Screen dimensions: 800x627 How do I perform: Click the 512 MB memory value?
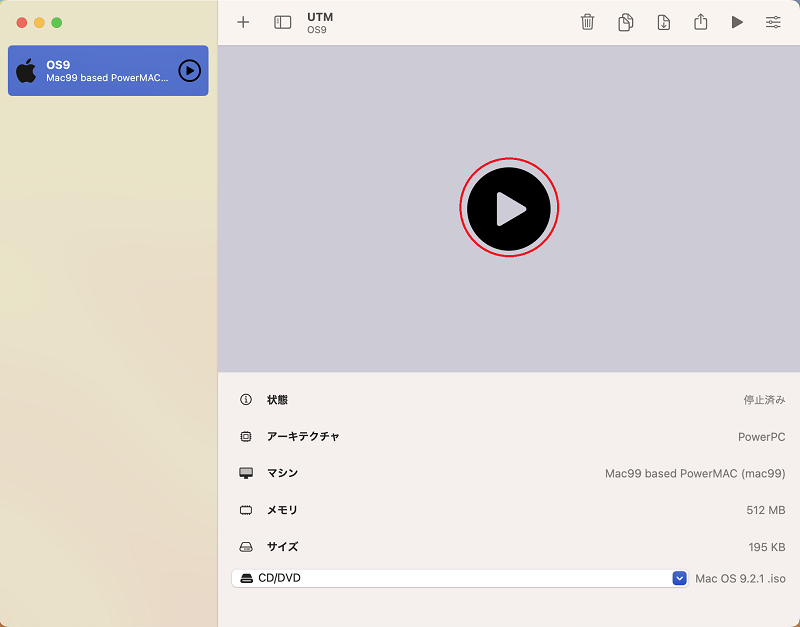pos(765,510)
